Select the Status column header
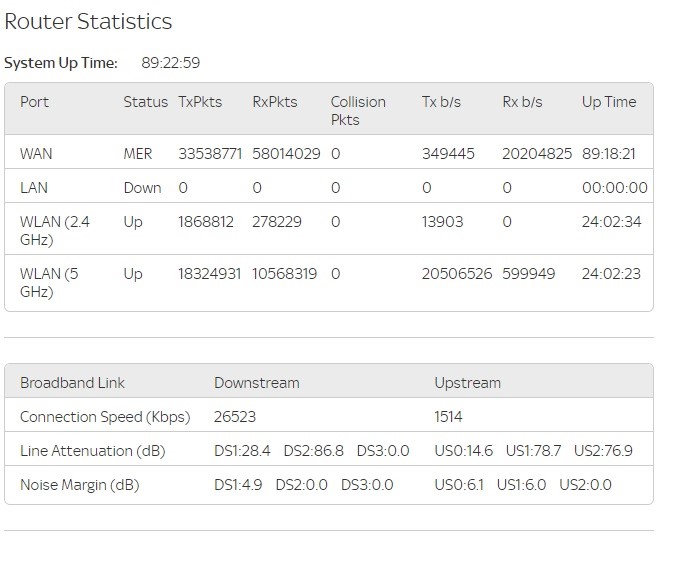Screen dimensions: 689x585 145,102
